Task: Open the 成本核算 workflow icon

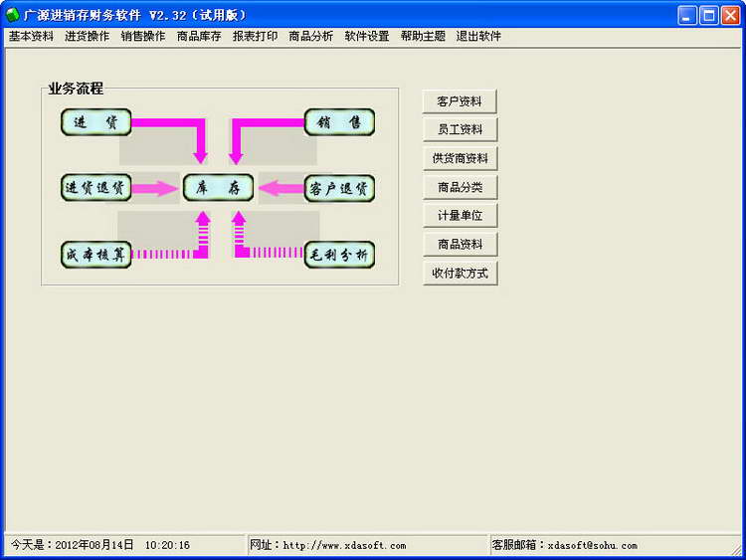Action: [96, 255]
